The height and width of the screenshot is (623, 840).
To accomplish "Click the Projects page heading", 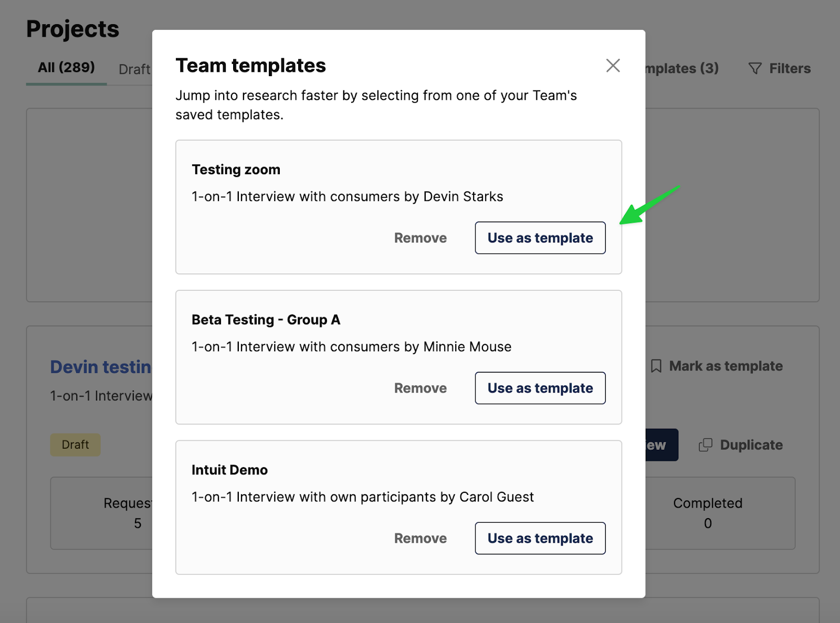I will coord(72,29).
